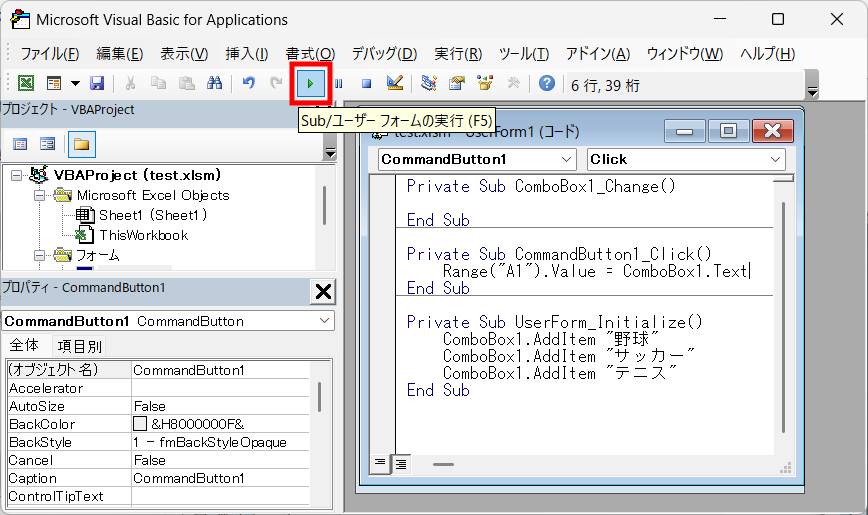Switch to the 項目別 tab in Properties
The width and height of the screenshot is (868, 515).
click(x=80, y=347)
